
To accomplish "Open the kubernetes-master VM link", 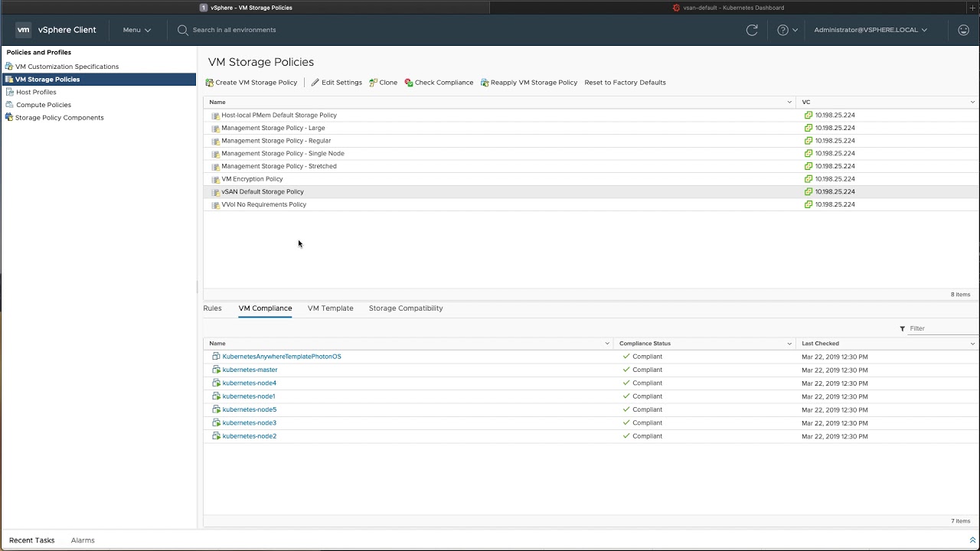I will click(x=250, y=370).
